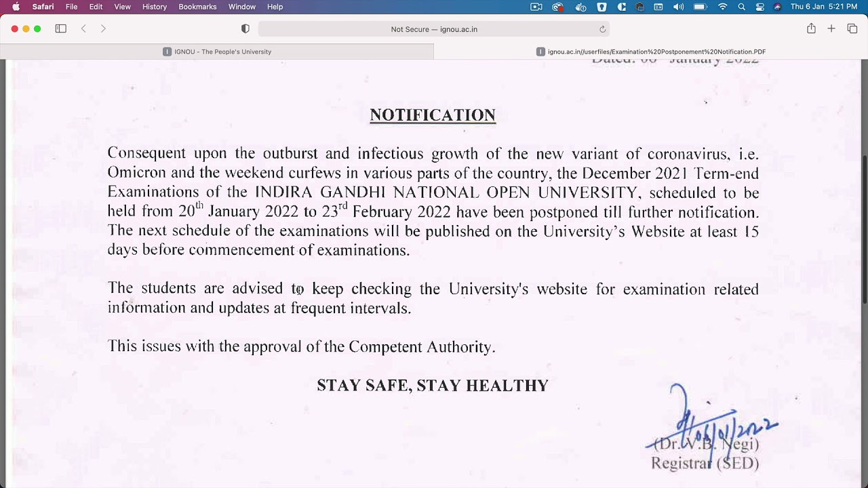The width and height of the screenshot is (868, 488).
Task: Open the File menu
Action: [x=71, y=7]
